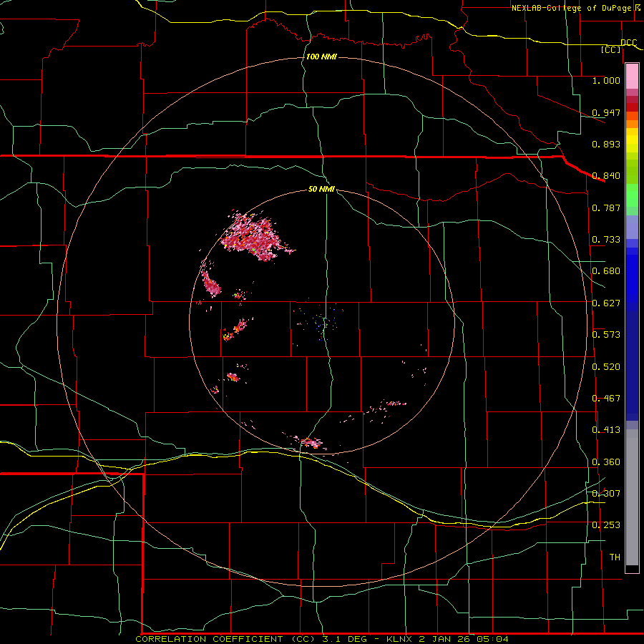Click the 50 NMI range ring label
The image size is (644, 644).
(x=321, y=190)
